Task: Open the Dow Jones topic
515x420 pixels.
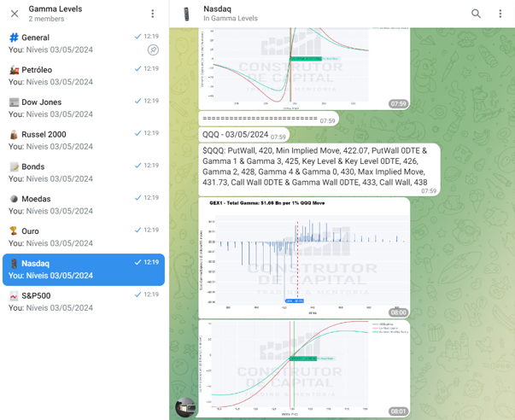Action: [x=84, y=108]
